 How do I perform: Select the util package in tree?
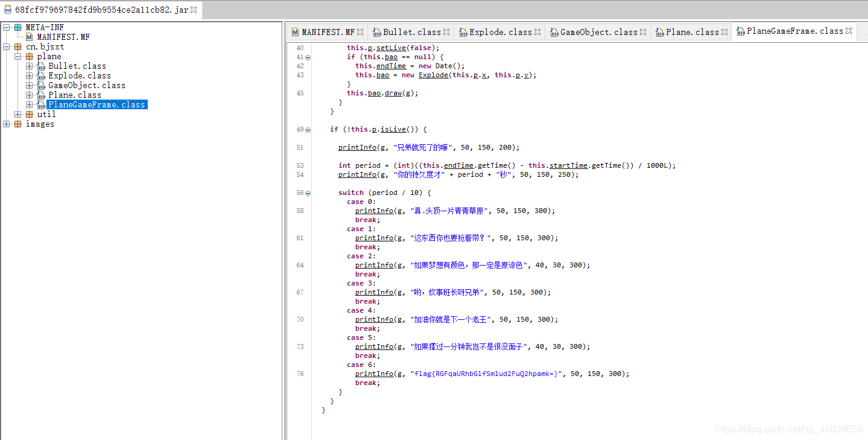pyautogui.click(x=46, y=114)
